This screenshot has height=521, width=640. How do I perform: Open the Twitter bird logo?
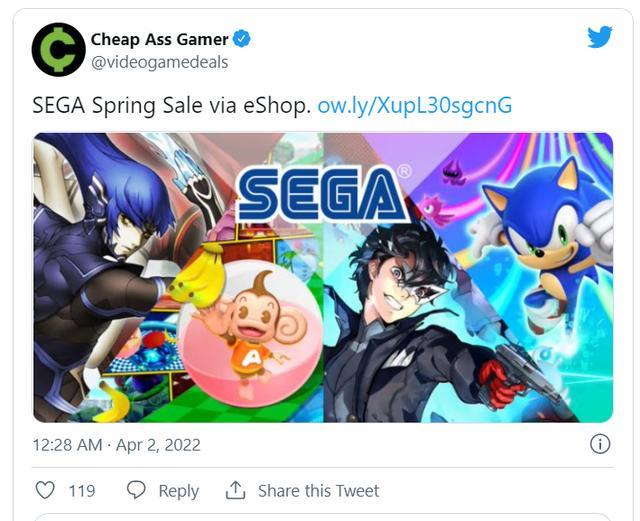tap(600, 37)
